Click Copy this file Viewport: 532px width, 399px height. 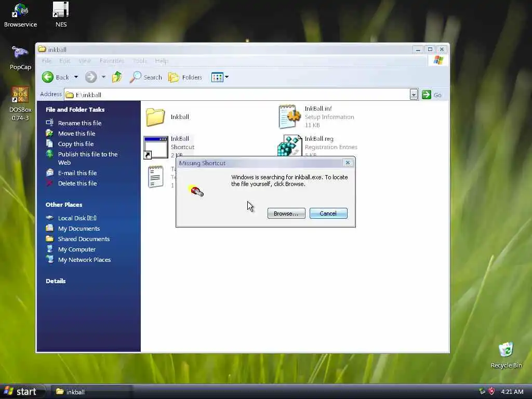coord(76,144)
